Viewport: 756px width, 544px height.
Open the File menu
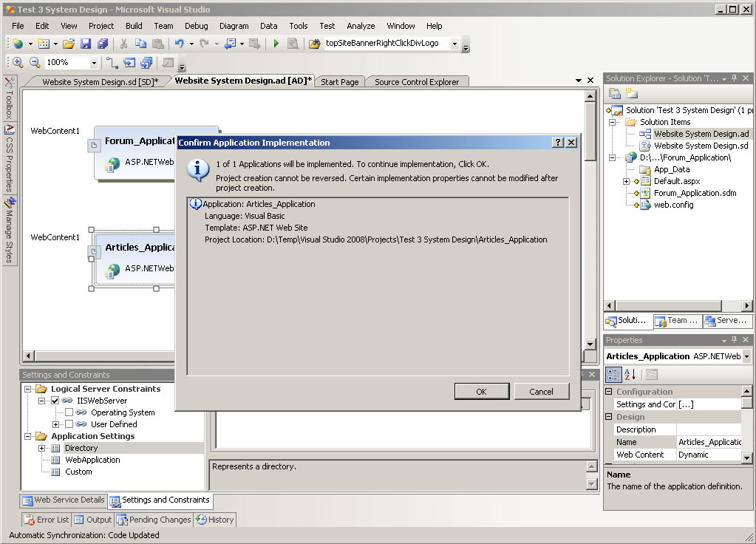[18, 26]
